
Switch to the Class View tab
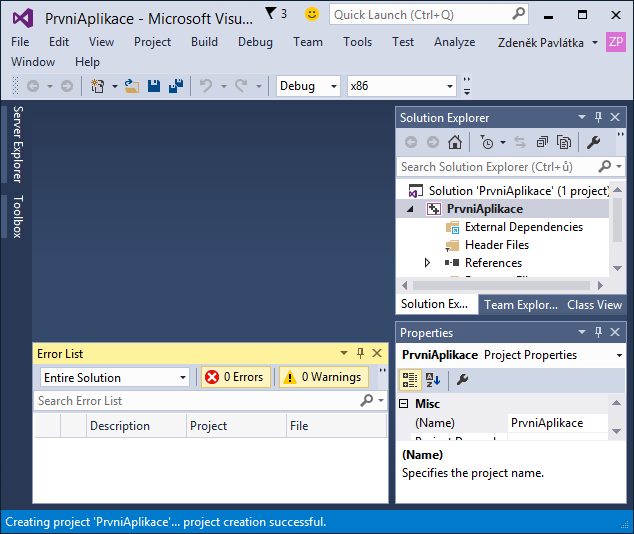click(594, 305)
